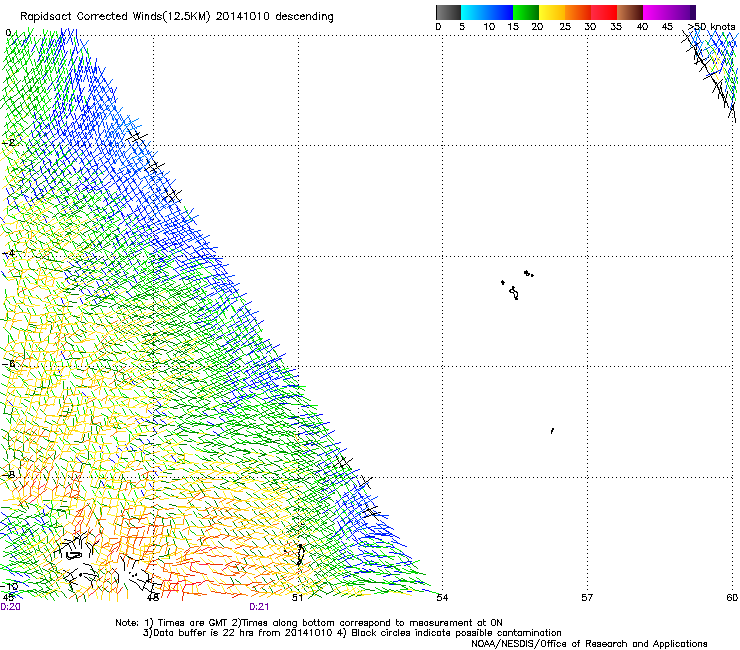Select the green 15-20 knots color segment

click(x=526, y=12)
